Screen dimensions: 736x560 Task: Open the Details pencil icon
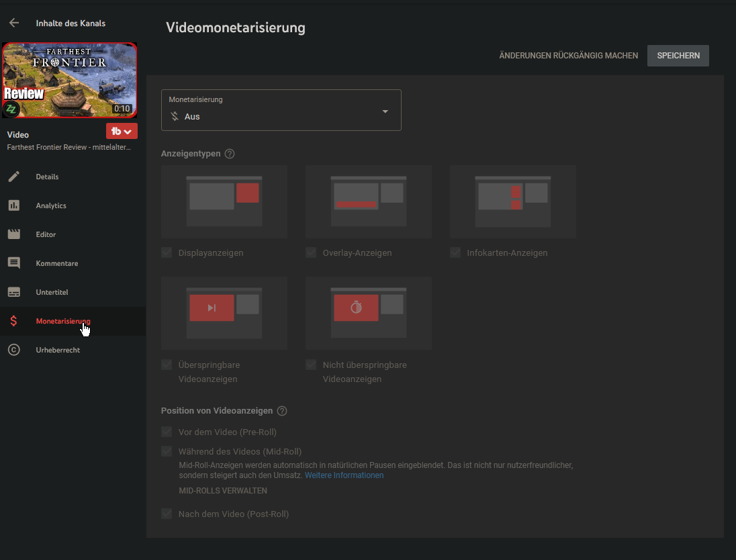point(14,177)
